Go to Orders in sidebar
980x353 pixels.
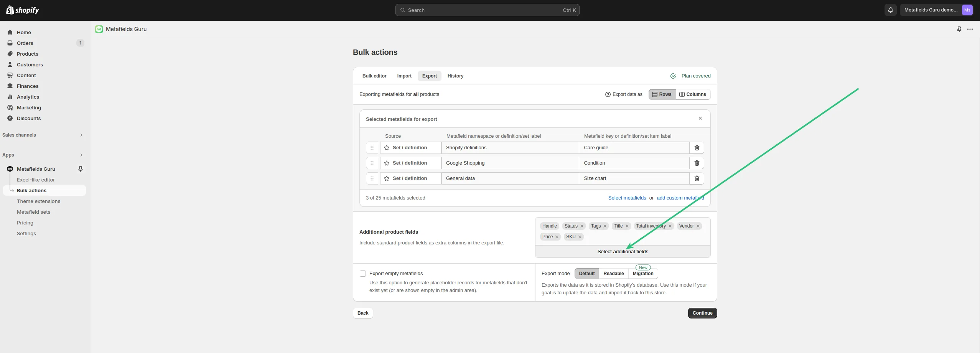coord(25,43)
